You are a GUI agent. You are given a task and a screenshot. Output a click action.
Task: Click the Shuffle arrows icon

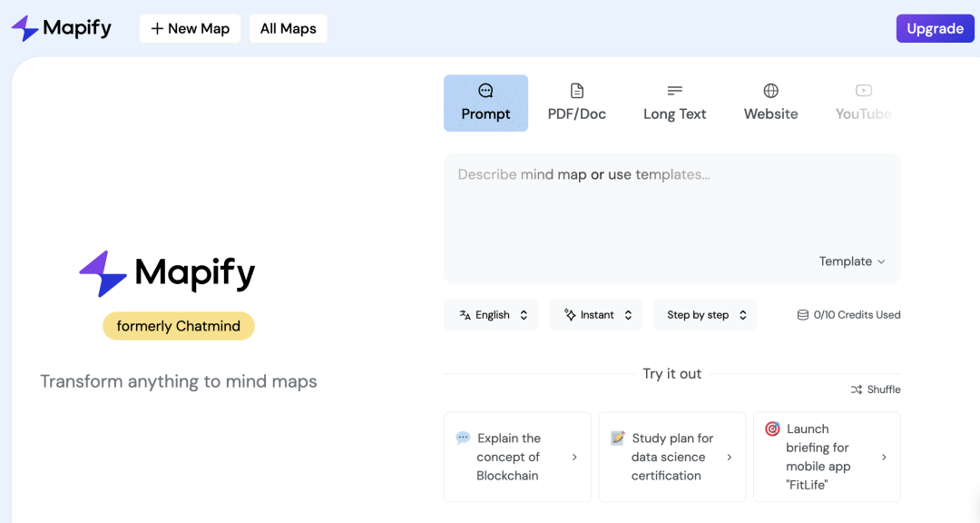point(857,390)
